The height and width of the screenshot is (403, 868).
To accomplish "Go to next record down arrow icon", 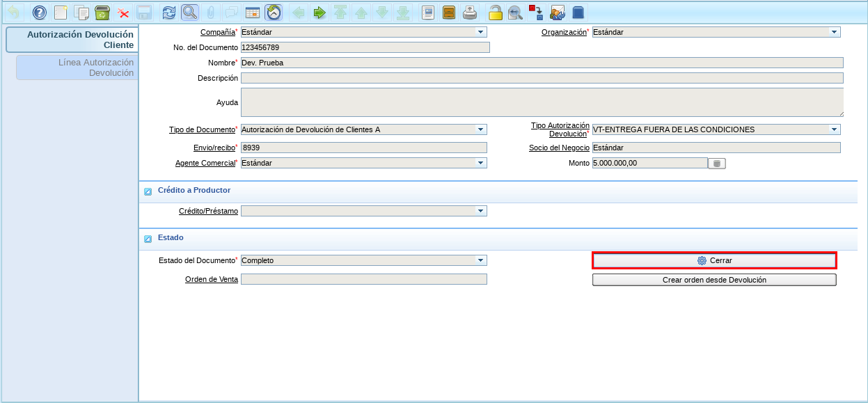I will 382,13.
